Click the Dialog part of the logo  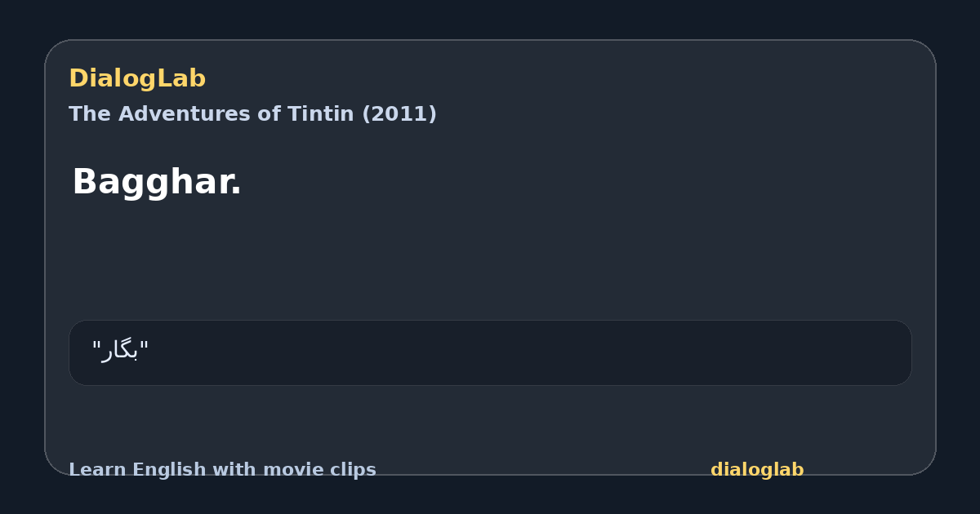[113, 78]
